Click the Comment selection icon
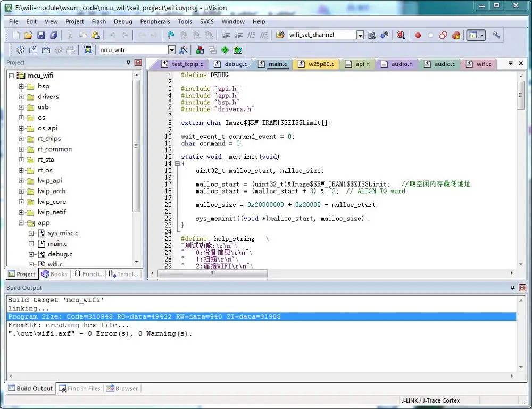 pyautogui.click(x=251, y=35)
